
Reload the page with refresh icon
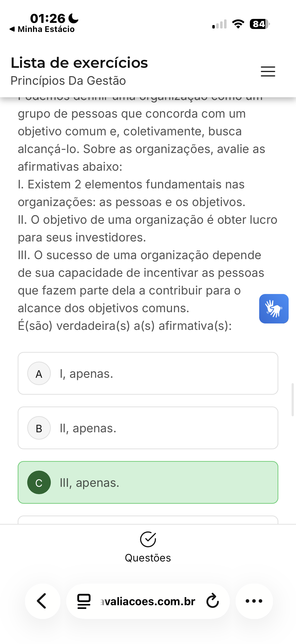[213, 601]
